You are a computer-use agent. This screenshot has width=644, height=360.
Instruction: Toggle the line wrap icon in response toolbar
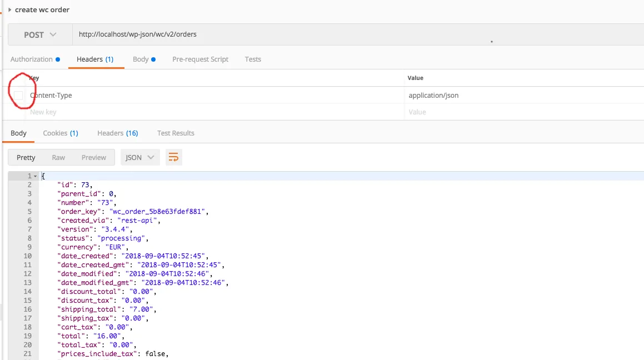173,157
